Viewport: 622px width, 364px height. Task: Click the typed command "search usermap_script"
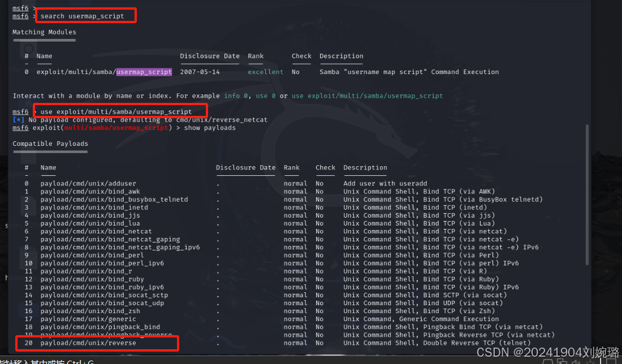[82, 16]
